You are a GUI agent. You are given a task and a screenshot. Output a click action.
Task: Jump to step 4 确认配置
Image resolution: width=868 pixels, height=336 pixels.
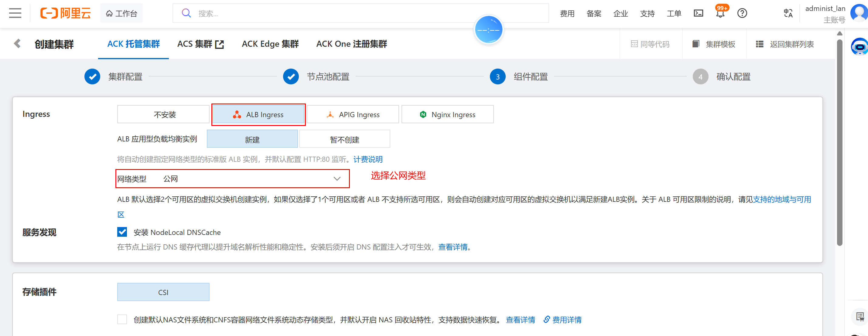click(721, 77)
